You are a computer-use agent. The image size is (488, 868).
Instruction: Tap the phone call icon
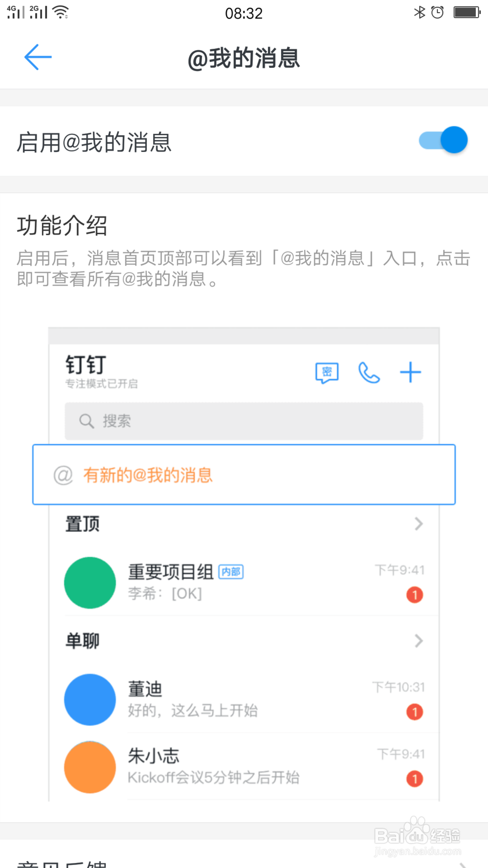(369, 373)
